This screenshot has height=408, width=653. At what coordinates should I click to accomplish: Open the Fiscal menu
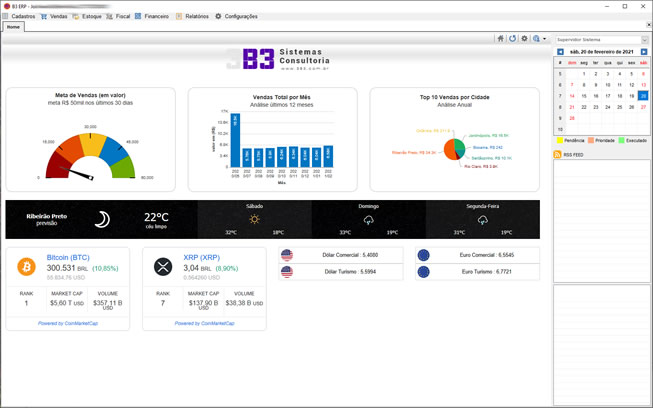pyautogui.click(x=118, y=16)
